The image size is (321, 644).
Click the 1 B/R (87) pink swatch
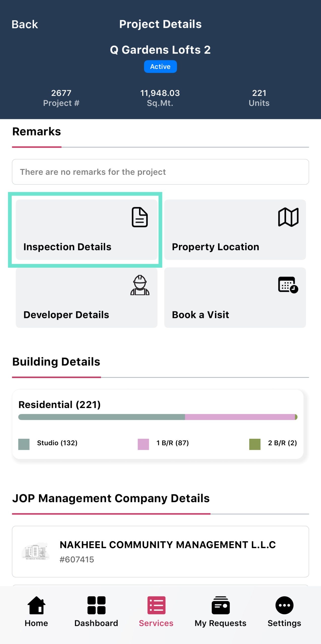tap(143, 444)
